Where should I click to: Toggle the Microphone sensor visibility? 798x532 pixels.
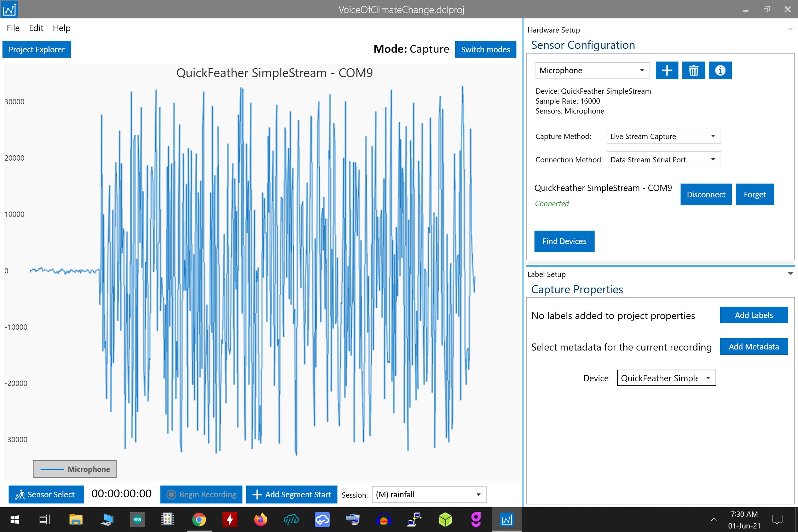(x=75, y=469)
